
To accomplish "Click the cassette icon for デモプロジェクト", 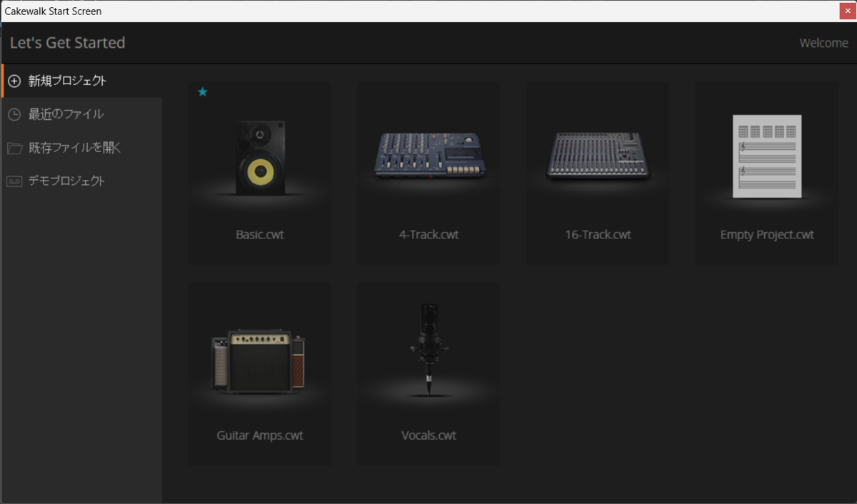I will coord(14,181).
